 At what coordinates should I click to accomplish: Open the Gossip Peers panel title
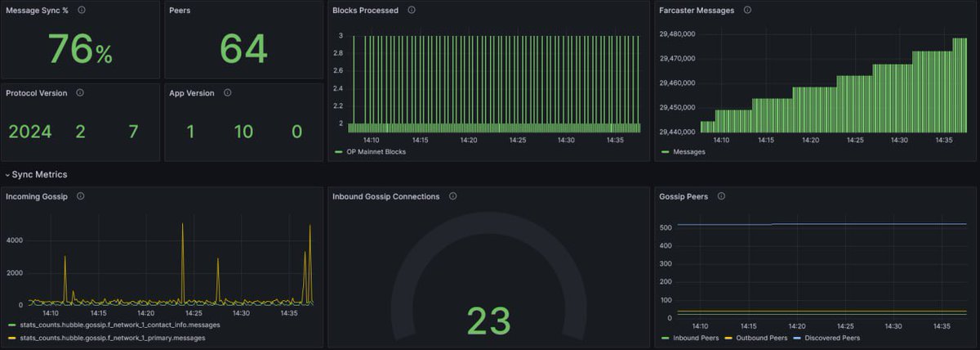[x=684, y=196]
